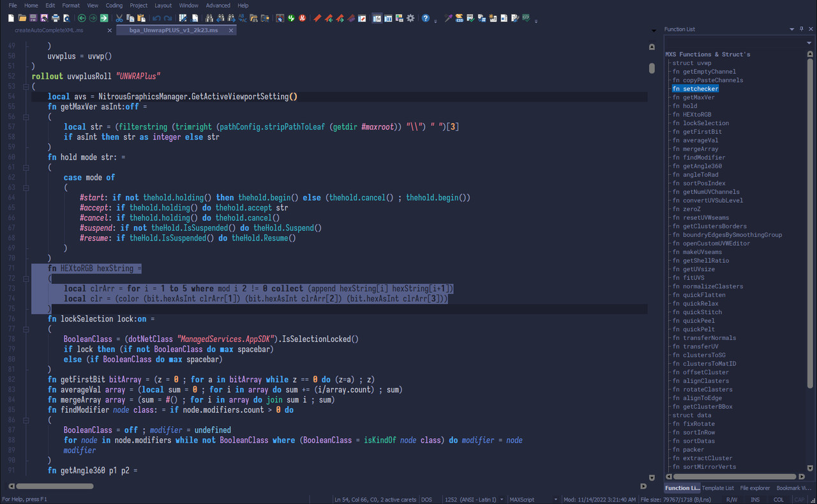Click the Copy icon in toolbar
Screen dimensions: 817x504
point(130,18)
